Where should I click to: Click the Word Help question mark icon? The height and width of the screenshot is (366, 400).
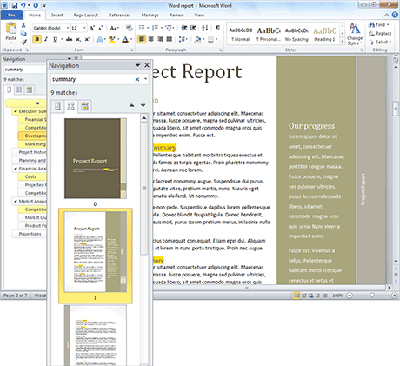pyautogui.click(x=395, y=14)
